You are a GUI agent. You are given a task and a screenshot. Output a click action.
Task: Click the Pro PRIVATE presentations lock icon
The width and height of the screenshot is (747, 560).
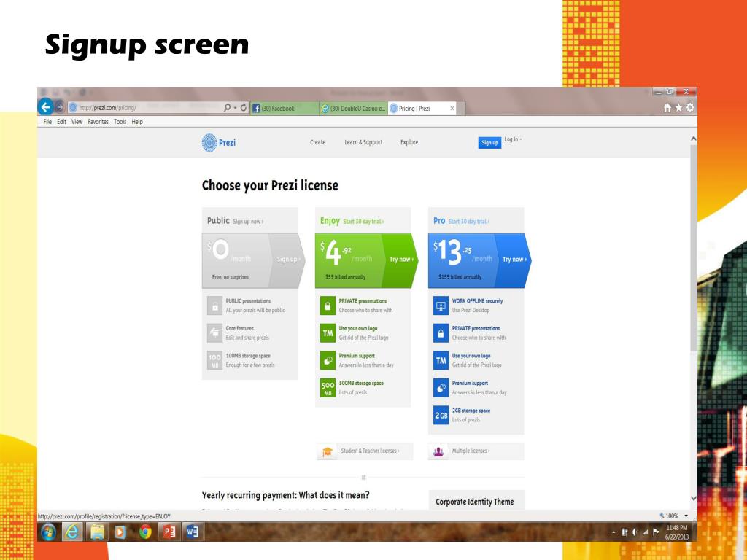441,332
